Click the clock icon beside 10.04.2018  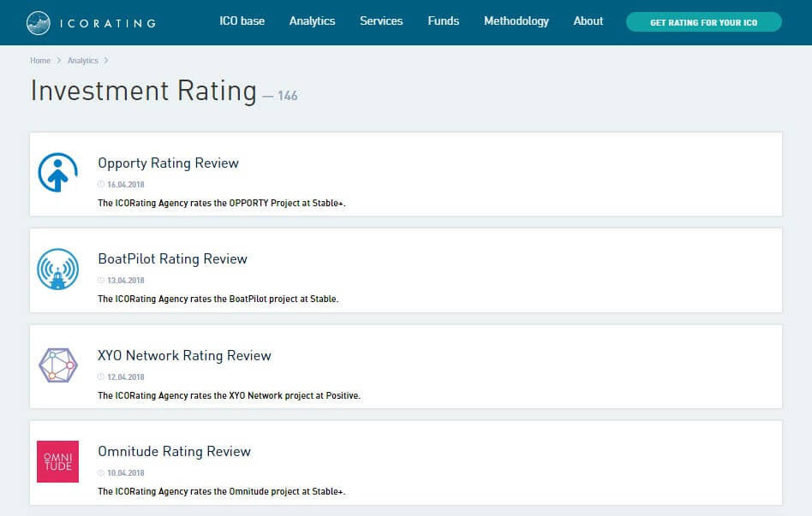(101, 472)
